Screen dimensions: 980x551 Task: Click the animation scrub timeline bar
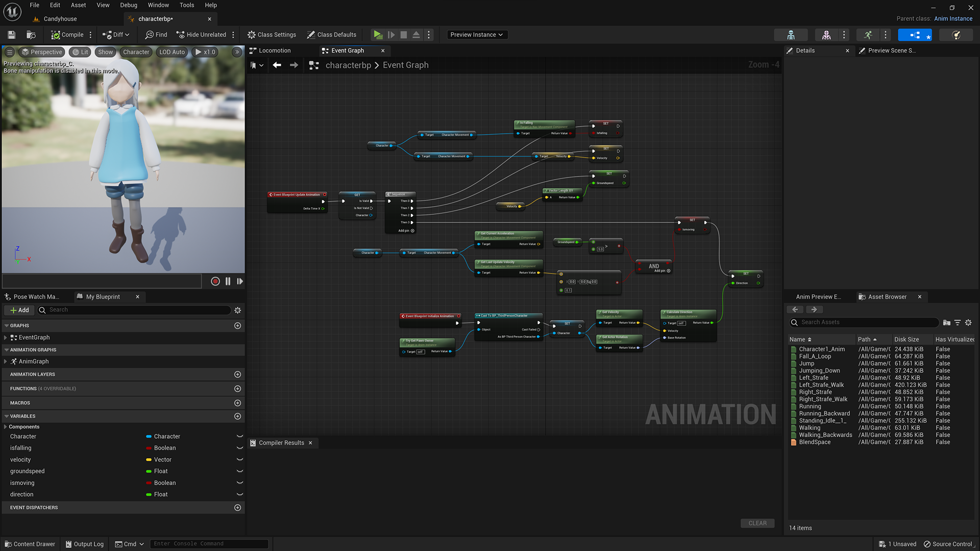click(x=102, y=281)
